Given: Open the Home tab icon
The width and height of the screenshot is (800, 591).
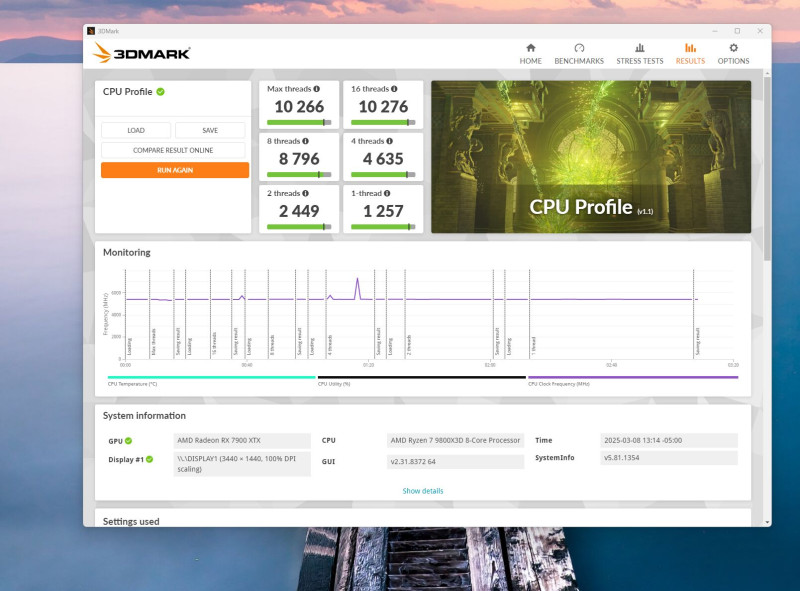Looking at the screenshot, I should coord(531,48).
